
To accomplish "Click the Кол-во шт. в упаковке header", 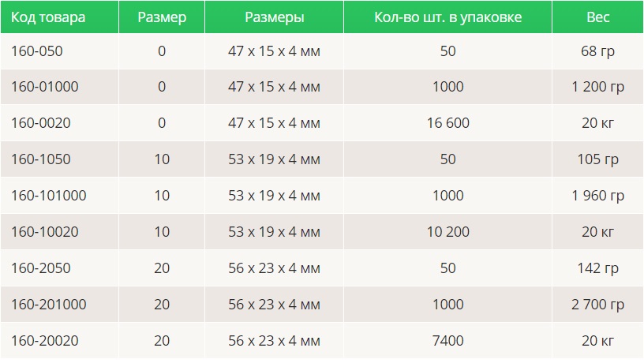I will (447, 17).
